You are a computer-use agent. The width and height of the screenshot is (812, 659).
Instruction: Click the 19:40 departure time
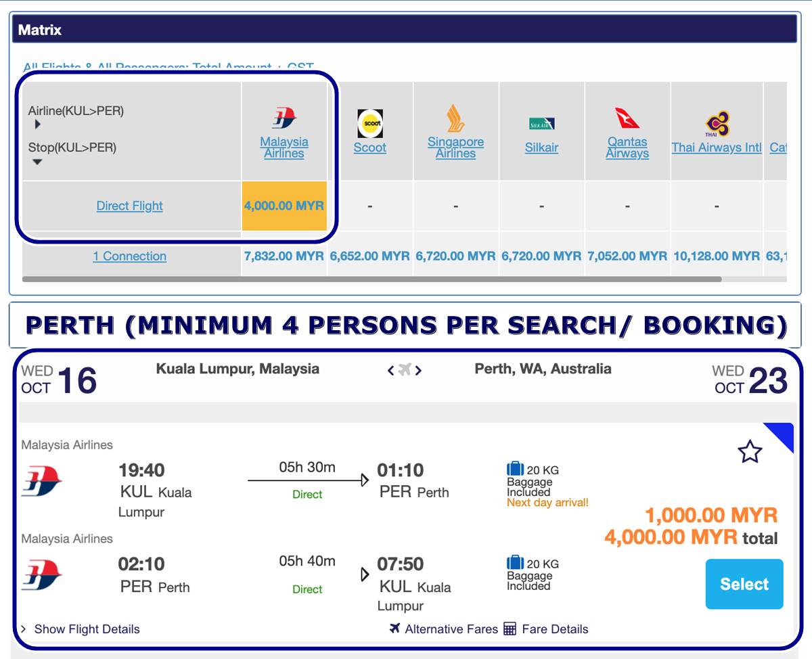coord(141,470)
